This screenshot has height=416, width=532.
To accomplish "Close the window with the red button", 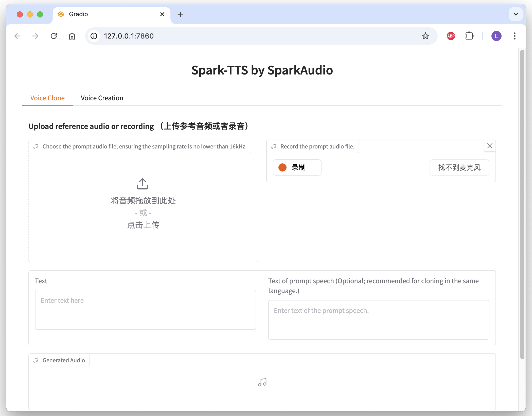I will click(x=20, y=14).
